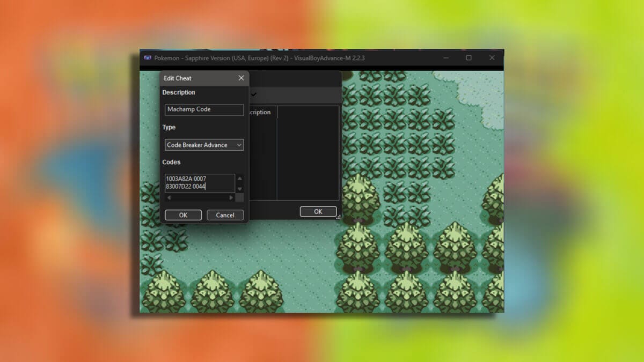The image size is (644, 362).
Task: Close the Edit Cheat dialog with X
Action: (241, 78)
